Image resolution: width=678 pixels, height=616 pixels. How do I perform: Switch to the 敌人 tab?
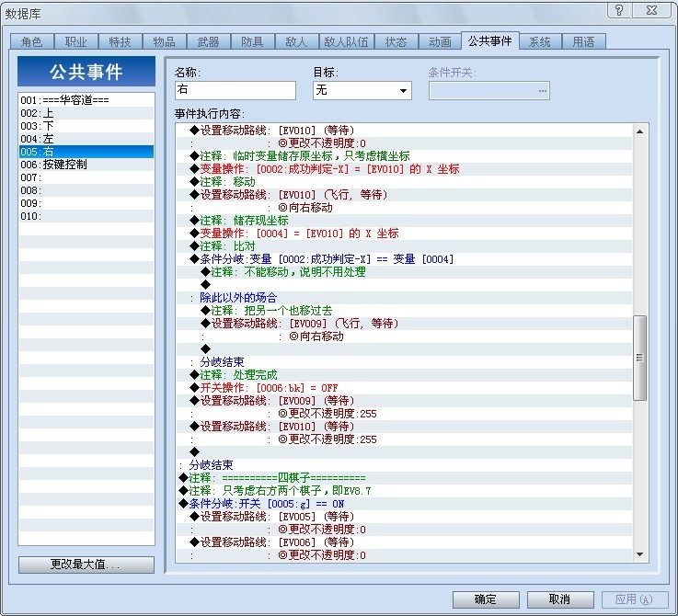[x=296, y=42]
